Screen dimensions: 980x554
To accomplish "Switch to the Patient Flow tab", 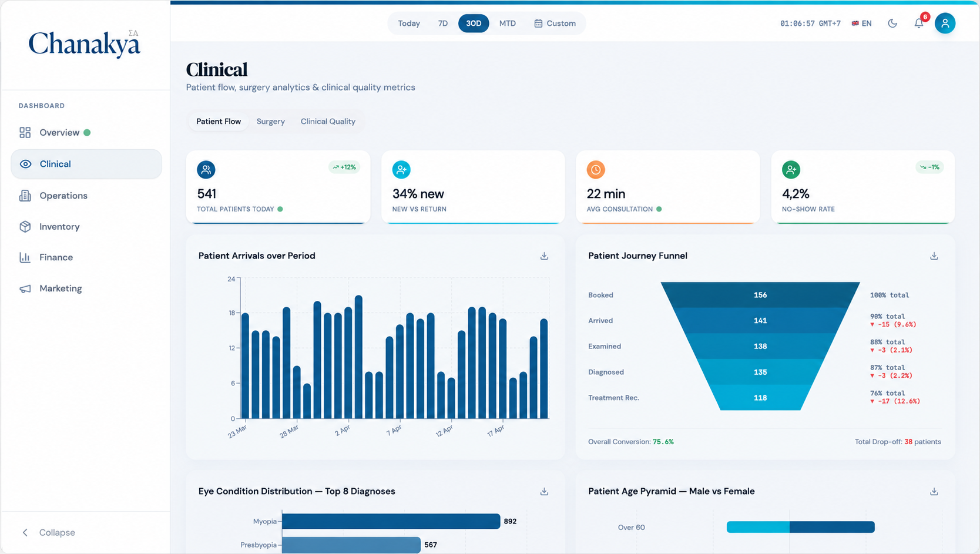I will tap(219, 122).
